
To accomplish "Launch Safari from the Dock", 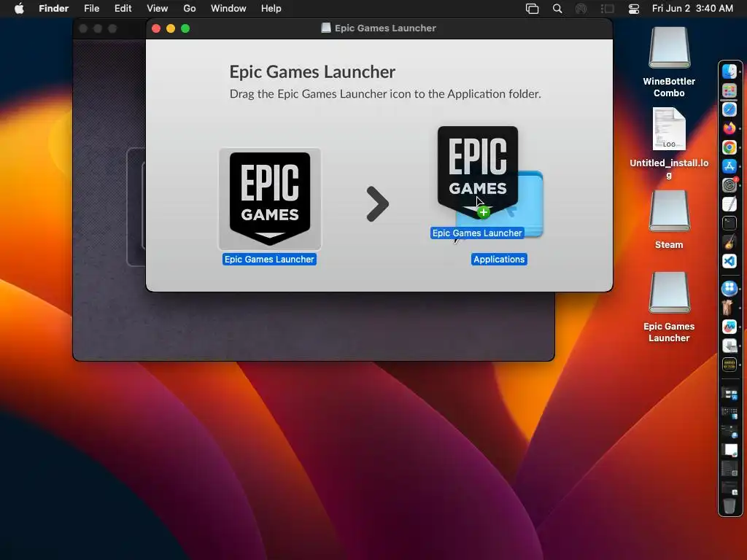I will (729, 109).
